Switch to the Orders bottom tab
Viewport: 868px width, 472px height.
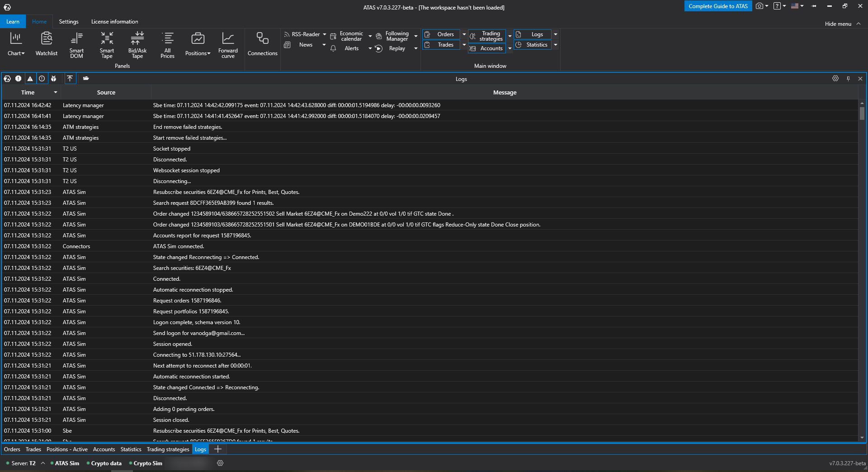(12, 449)
